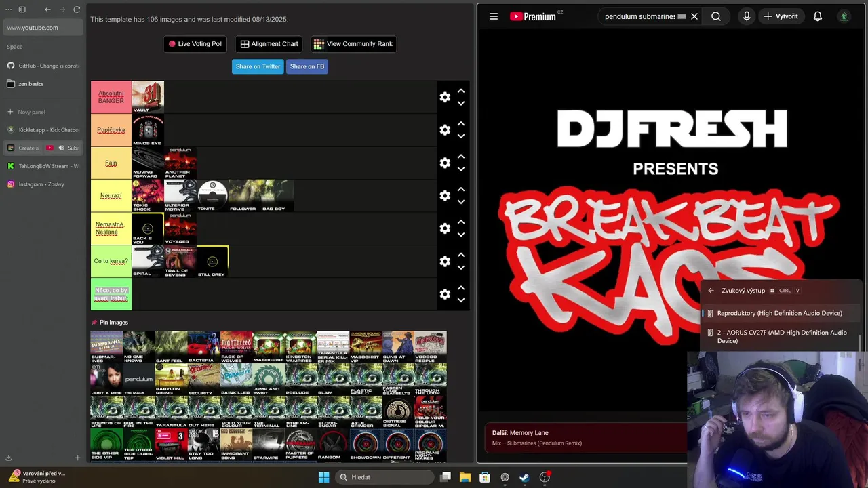Open the zen basics folder

tap(43, 84)
